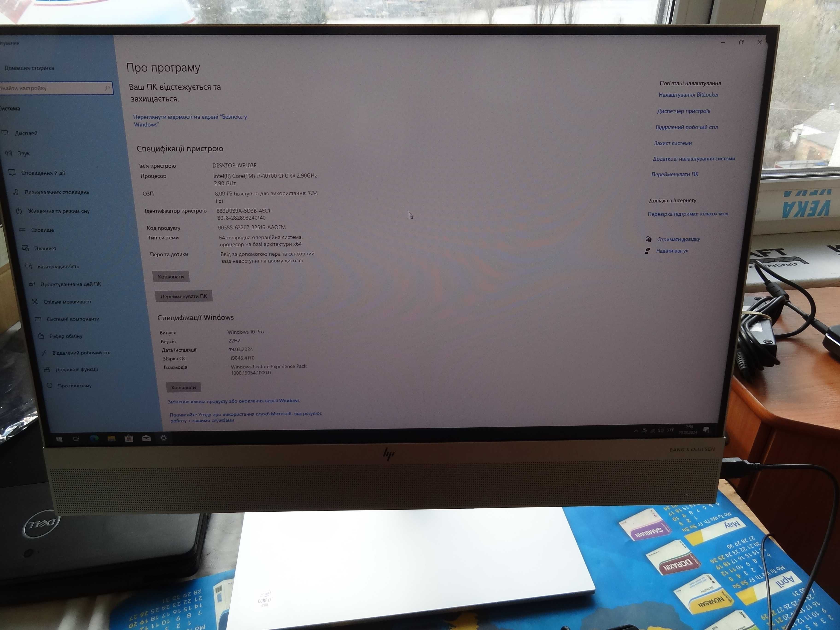The image size is (840, 630).
Task: Click Copy button under device specs
Action: (x=171, y=276)
